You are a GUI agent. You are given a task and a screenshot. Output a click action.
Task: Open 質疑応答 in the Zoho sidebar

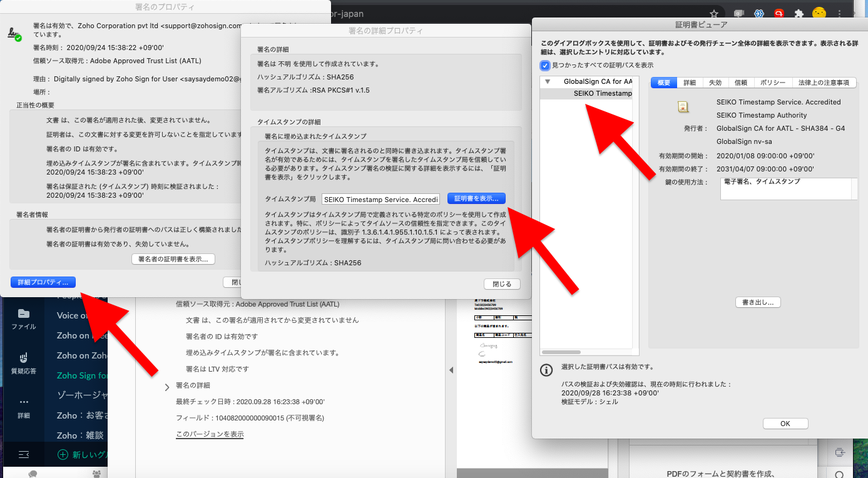click(24, 364)
